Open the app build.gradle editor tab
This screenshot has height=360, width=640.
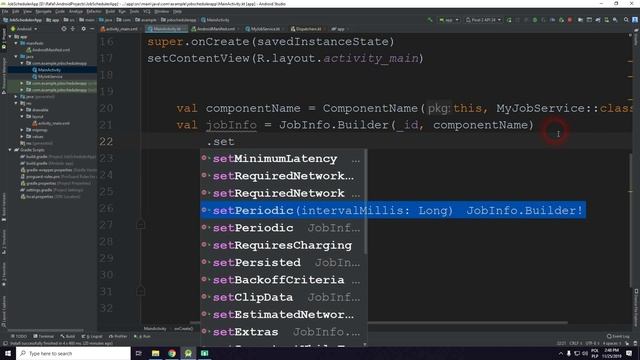click(x=339, y=29)
